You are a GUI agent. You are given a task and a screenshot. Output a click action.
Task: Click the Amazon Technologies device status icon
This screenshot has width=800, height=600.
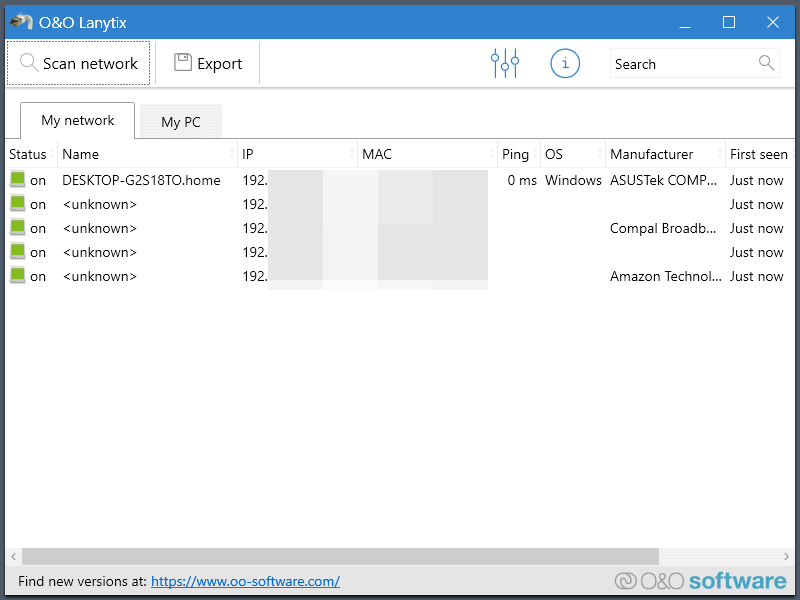point(18,276)
